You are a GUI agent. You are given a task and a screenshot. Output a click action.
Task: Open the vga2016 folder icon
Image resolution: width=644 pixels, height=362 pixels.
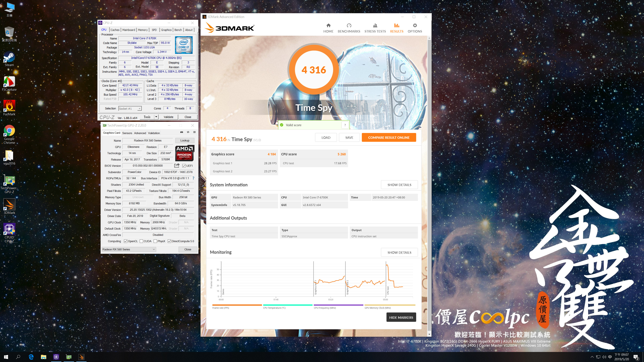tap(9, 157)
